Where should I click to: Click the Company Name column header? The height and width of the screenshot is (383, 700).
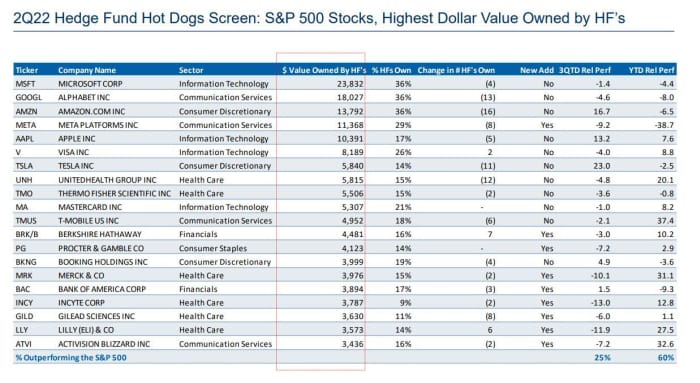pyautogui.click(x=87, y=70)
